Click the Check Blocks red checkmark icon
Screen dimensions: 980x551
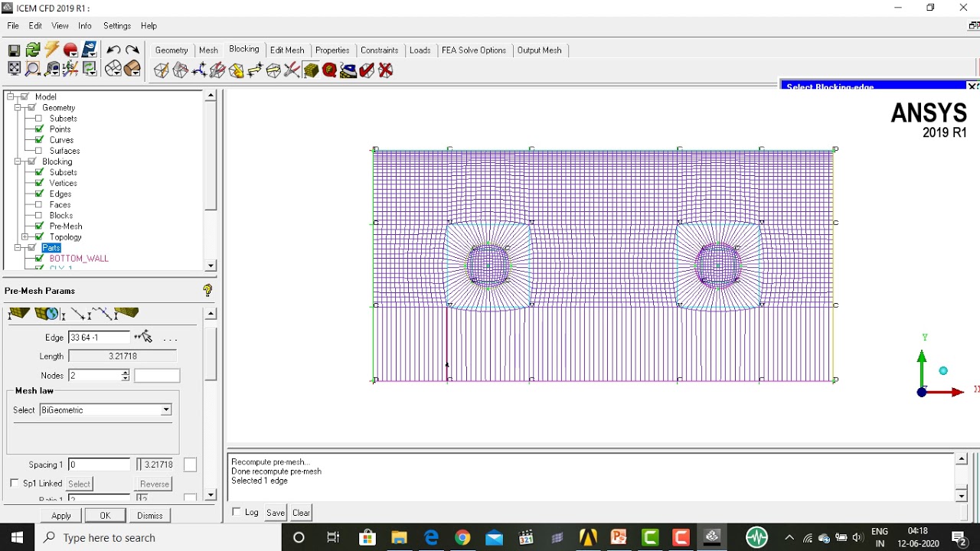(367, 70)
